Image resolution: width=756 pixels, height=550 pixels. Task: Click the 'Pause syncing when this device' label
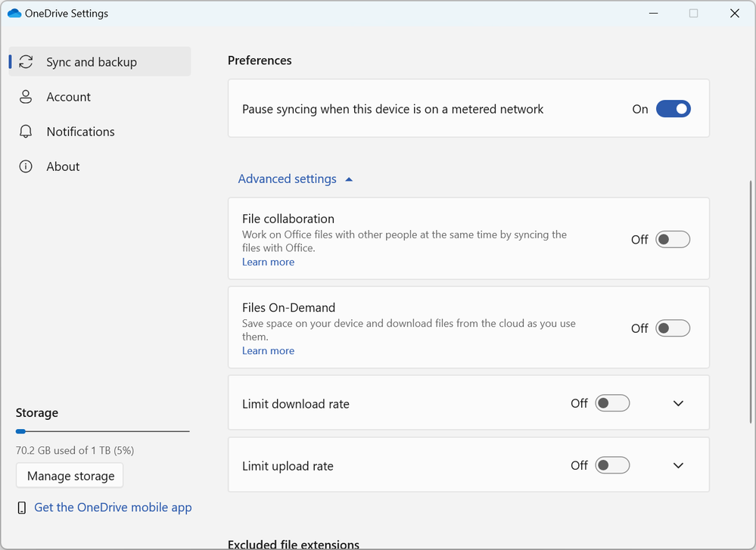(x=393, y=109)
